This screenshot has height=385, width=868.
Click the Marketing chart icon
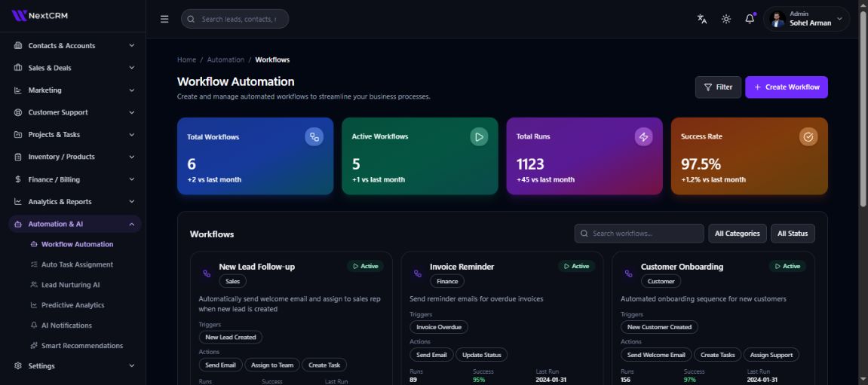pos(17,90)
